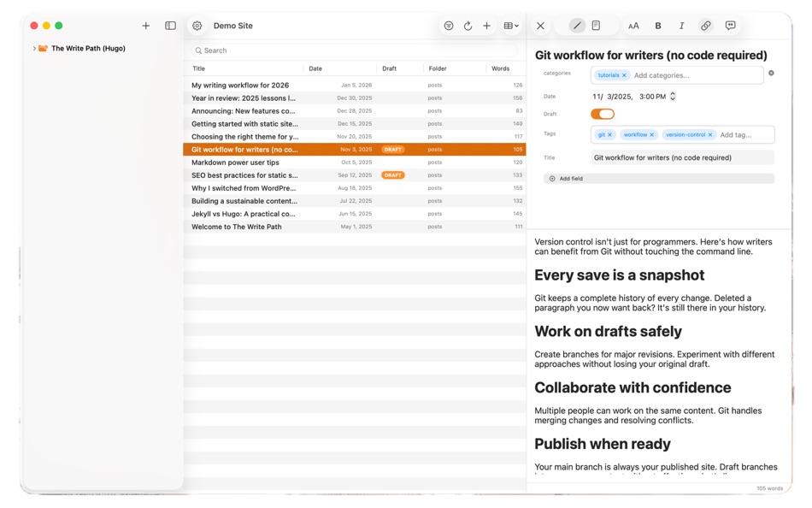
Task: Remove the git tag
Action: coord(609,135)
